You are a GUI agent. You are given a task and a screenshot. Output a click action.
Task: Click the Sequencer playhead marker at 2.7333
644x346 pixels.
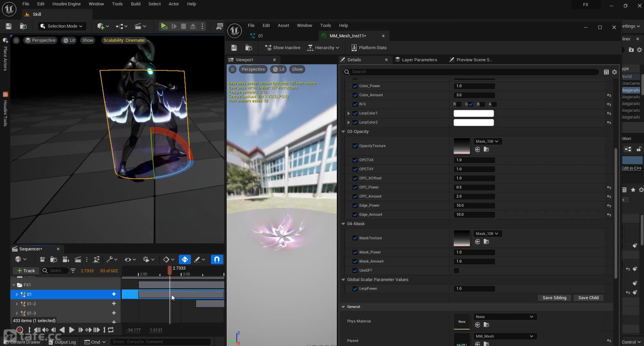click(x=170, y=271)
